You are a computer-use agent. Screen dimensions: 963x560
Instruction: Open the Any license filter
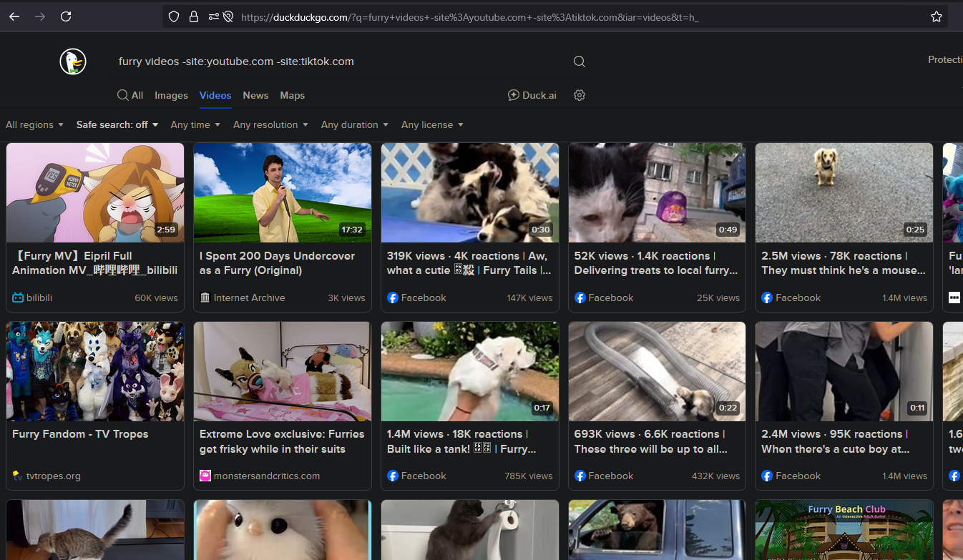click(x=432, y=124)
